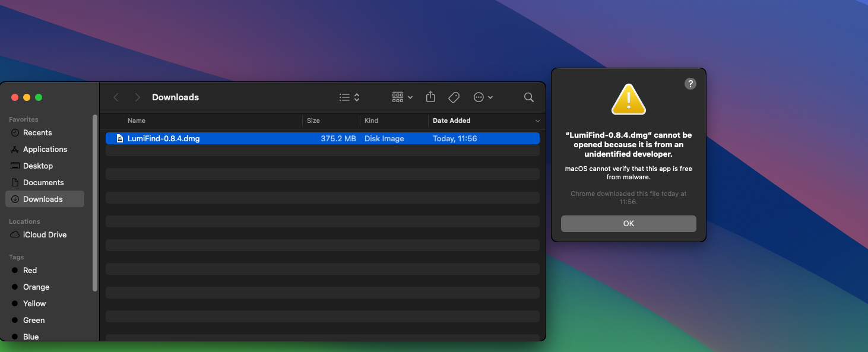Click the Share icon in Finder toolbar
The width and height of the screenshot is (868, 352).
coord(431,97)
